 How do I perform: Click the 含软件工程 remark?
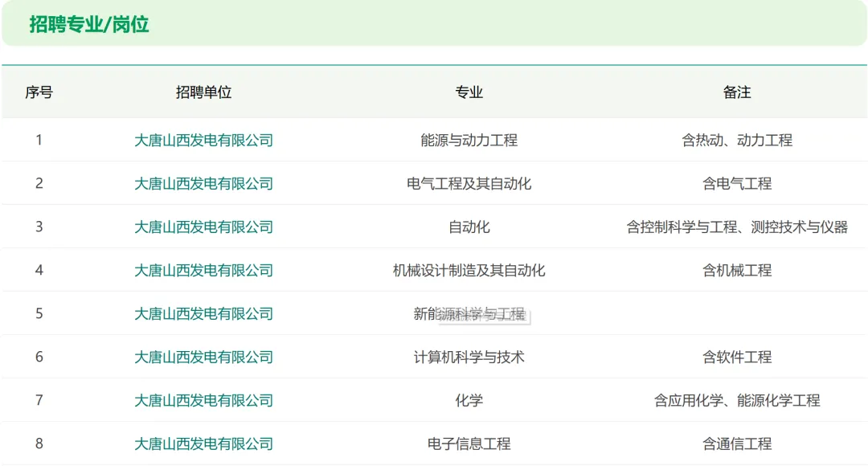737,357
